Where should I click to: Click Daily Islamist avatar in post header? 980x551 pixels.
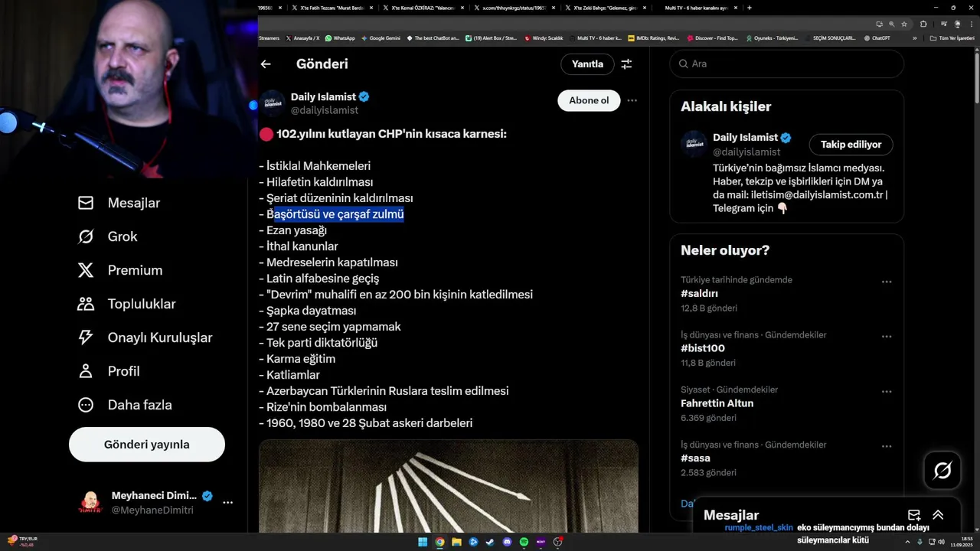pos(273,103)
